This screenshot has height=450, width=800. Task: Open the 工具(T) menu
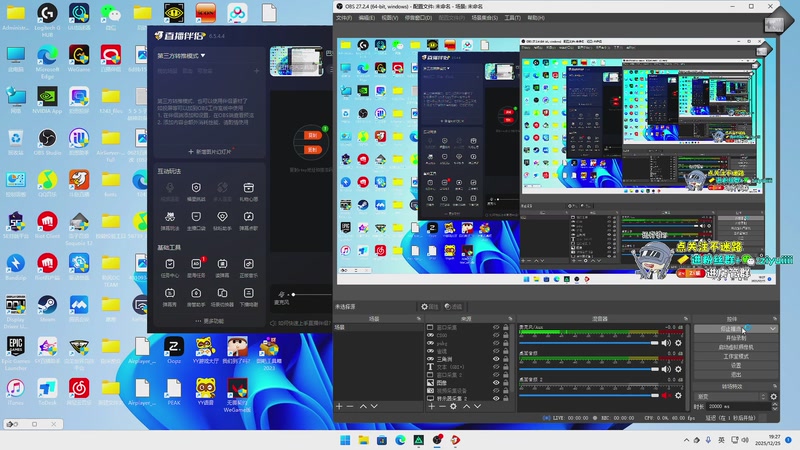coord(513,18)
